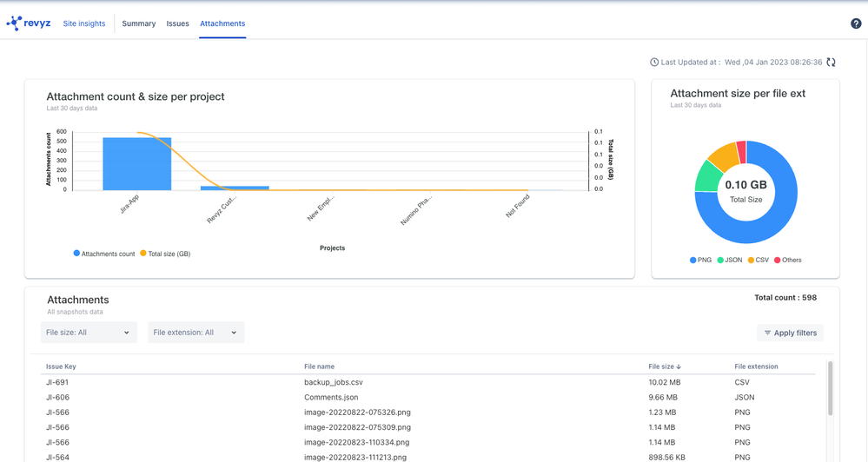The image size is (868, 462).
Task: Click the File extension column header
Action: click(x=756, y=366)
